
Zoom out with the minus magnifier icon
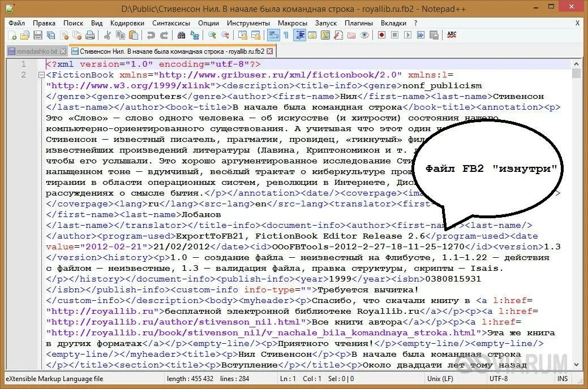(225, 35)
